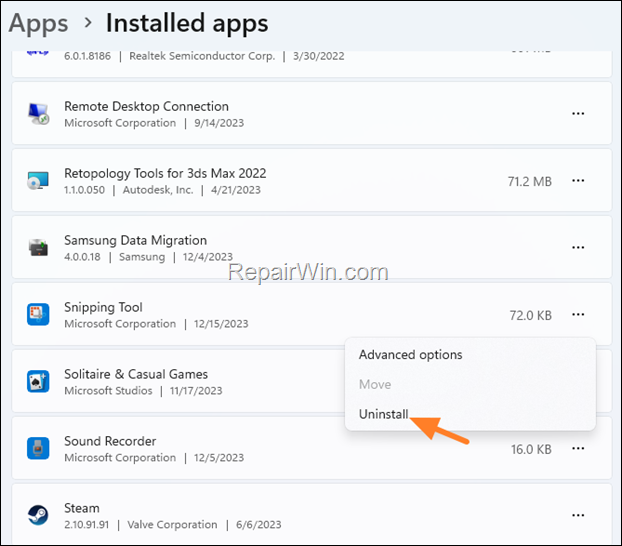Click the Samsung Data Migration name

[135, 240]
